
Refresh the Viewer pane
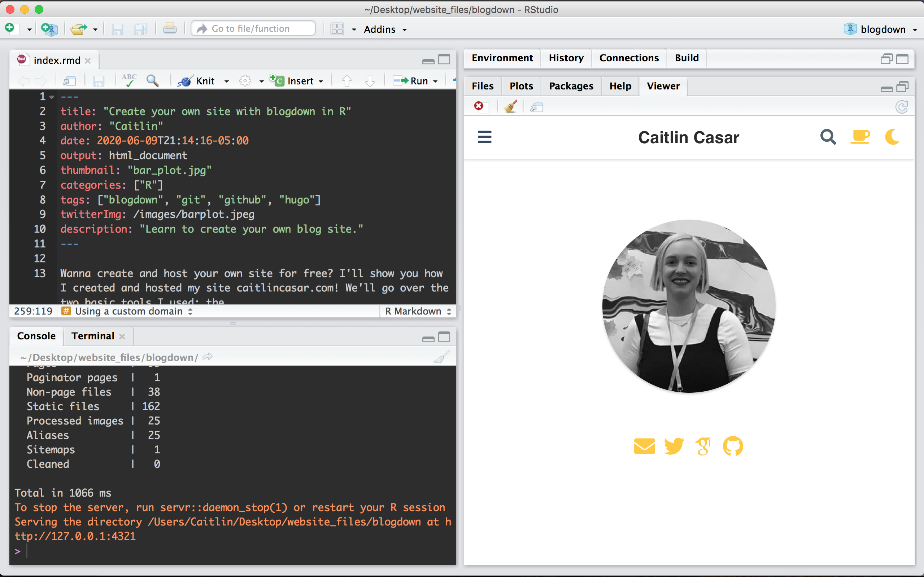click(x=902, y=107)
